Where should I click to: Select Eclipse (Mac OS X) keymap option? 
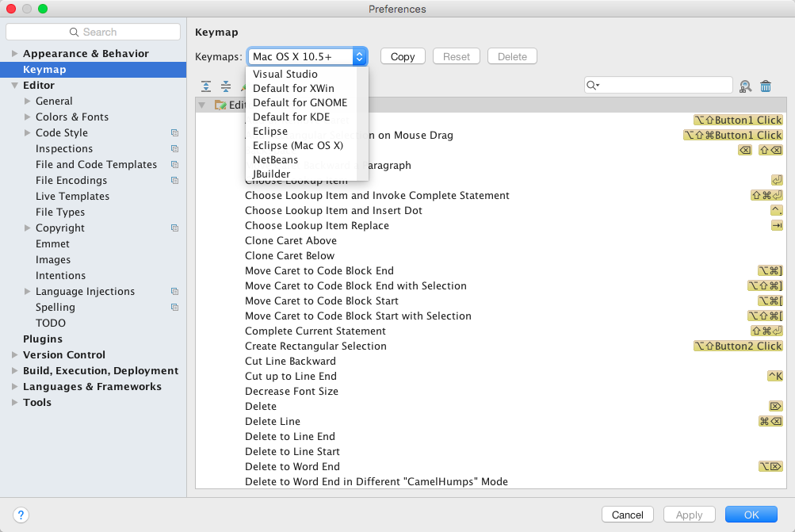[x=297, y=145]
